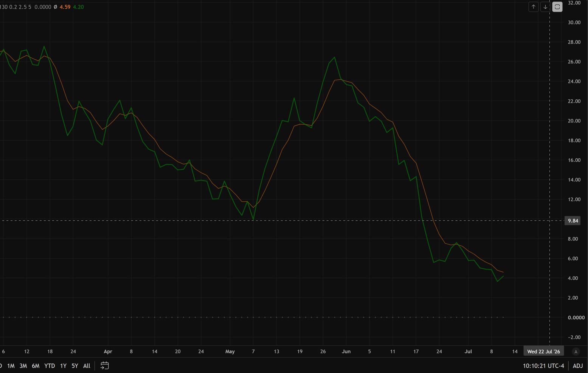Open the go-to-date calendar icon
This screenshot has width=588, height=373.
point(105,365)
